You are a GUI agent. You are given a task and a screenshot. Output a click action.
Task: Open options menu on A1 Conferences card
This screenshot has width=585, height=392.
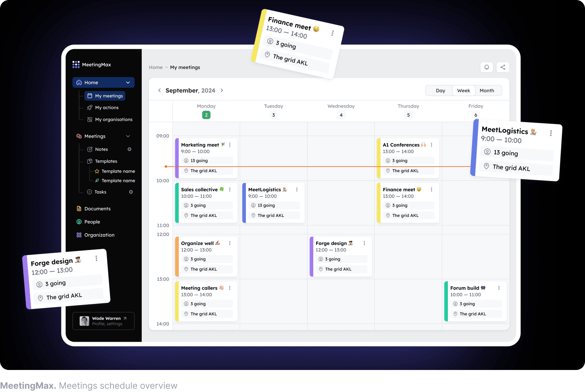[431, 145]
